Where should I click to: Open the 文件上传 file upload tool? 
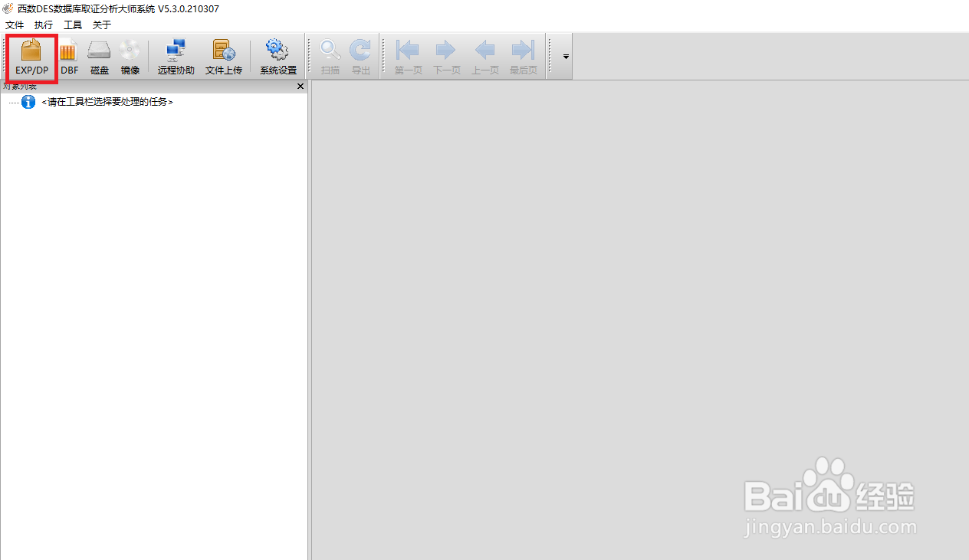pyautogui.click(x=224, y=57)
